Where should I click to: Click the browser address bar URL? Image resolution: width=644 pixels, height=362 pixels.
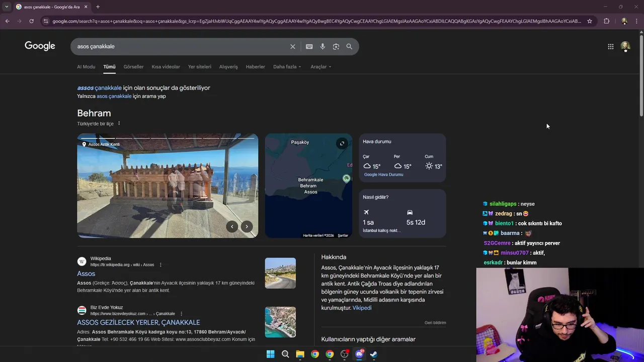coord(317,21)
